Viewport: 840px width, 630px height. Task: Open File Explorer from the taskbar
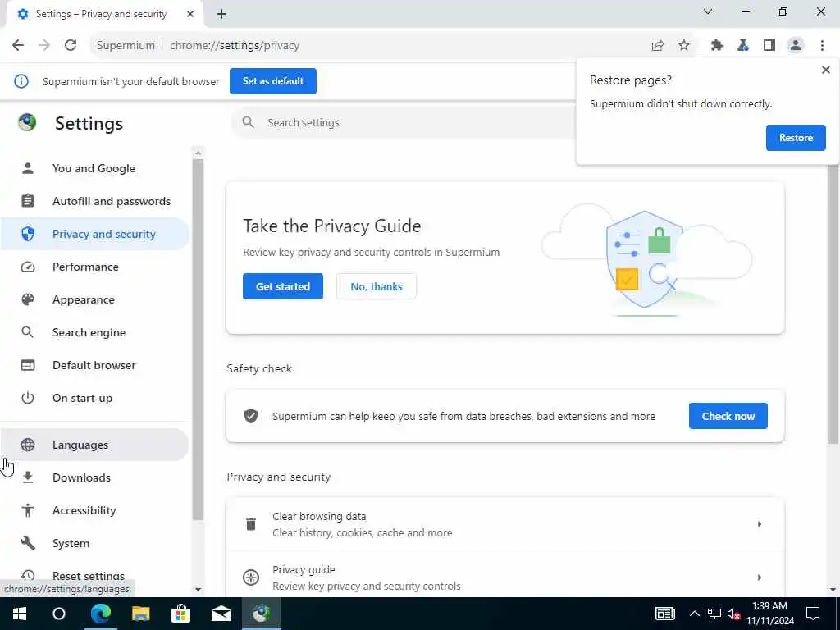coord(141,614)
